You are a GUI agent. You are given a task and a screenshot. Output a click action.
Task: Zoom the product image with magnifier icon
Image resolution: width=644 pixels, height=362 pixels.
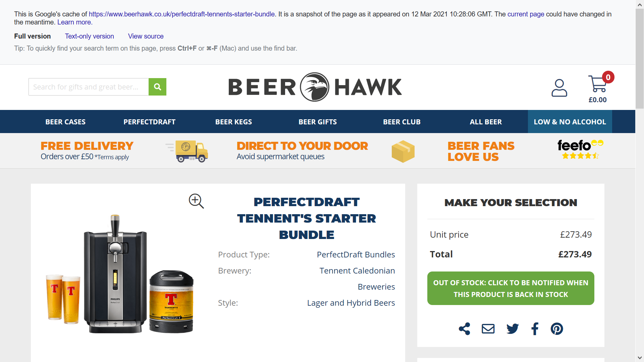point(196,201)
